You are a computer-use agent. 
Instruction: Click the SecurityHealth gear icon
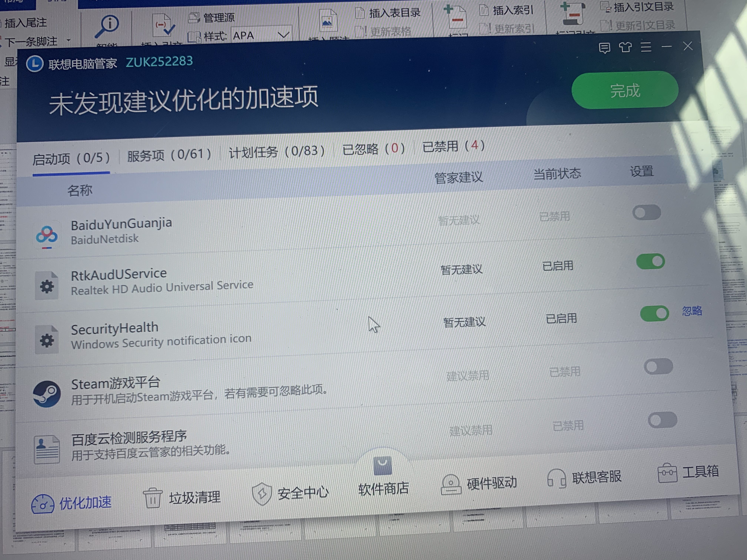tap(47, 340)
